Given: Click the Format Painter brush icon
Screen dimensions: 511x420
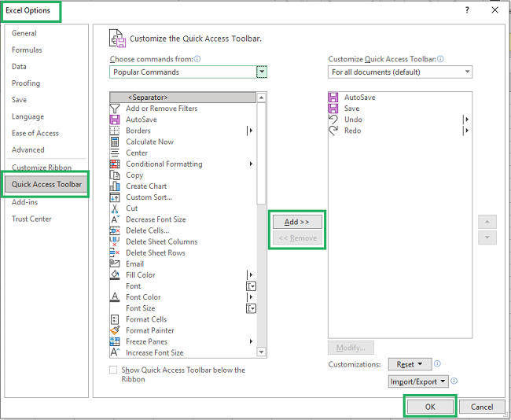Looking at the screenshot, I should pyautogui.click(x=115, y=330).
